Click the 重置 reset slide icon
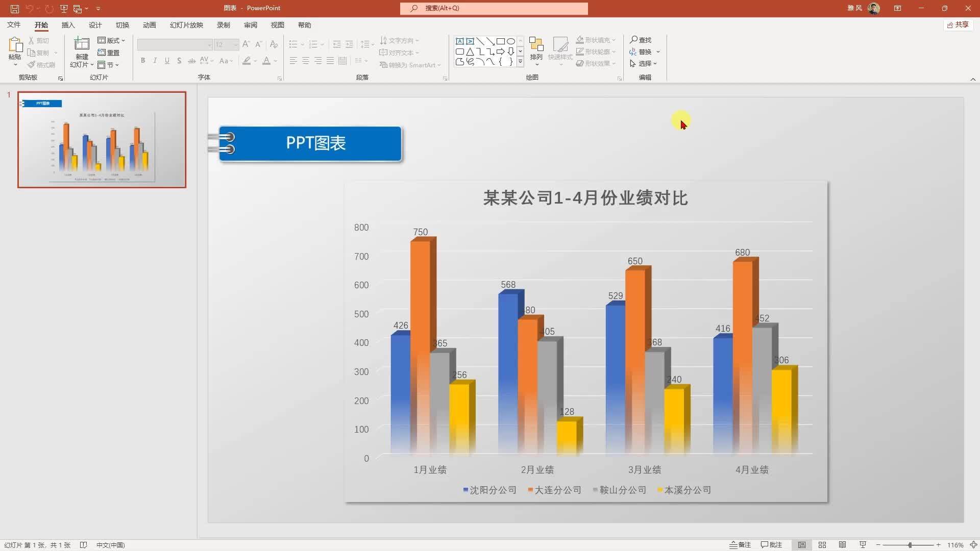This screenshot has width=980, height=551. pos(109,53)
